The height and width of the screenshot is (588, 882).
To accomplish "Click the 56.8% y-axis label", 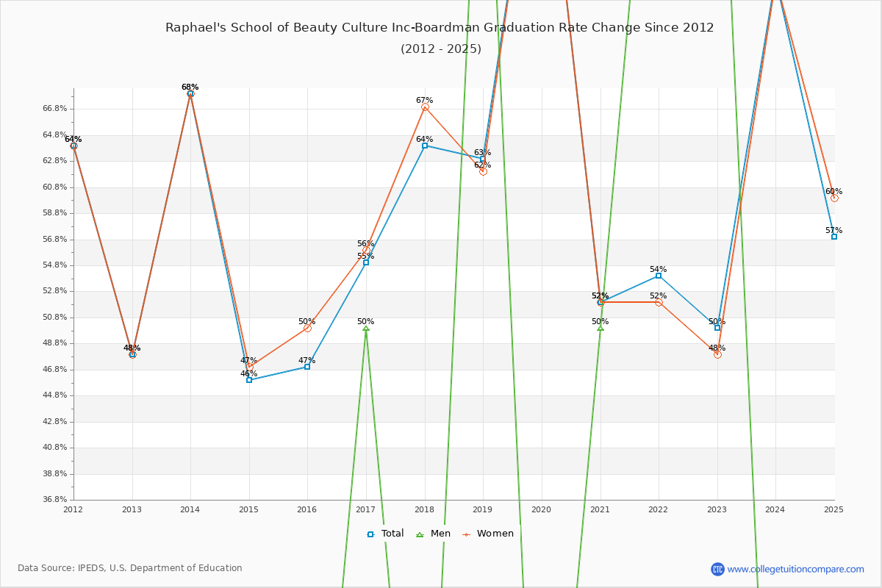I will click(x=55, y=240).
